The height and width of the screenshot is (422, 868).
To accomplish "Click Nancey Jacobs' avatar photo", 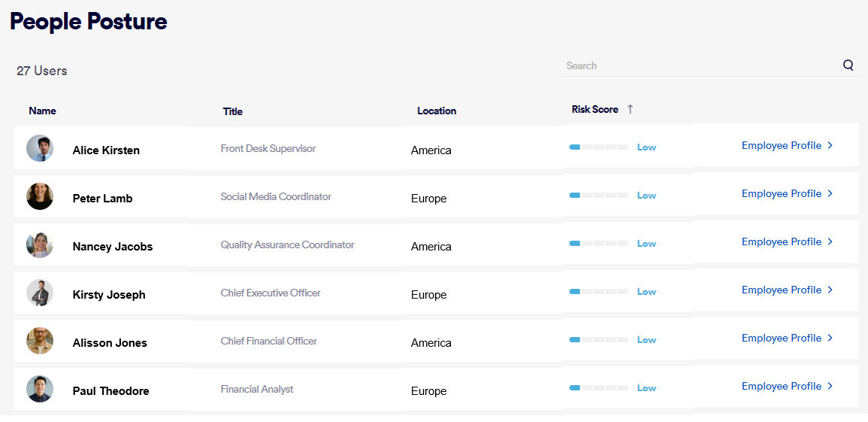I will click(40, 244).
